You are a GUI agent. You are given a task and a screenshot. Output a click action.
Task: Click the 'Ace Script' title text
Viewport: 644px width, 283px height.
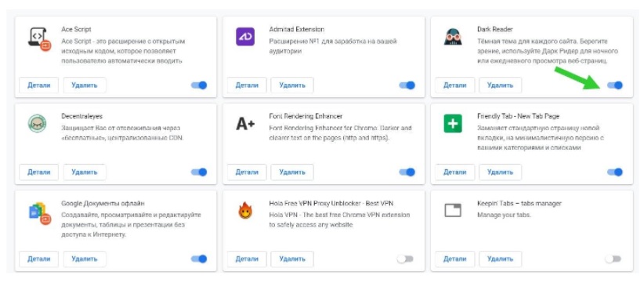pyautogui.click(x=77, y=30)
